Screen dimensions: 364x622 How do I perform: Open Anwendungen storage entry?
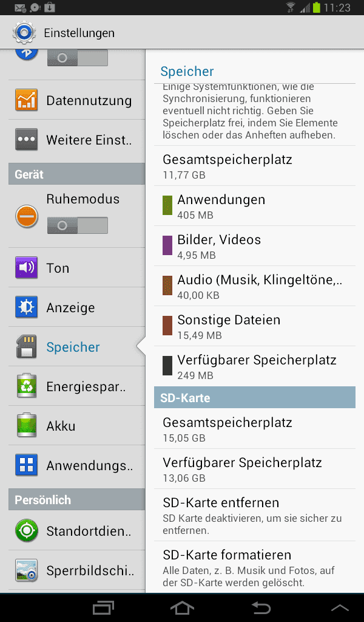255,206
